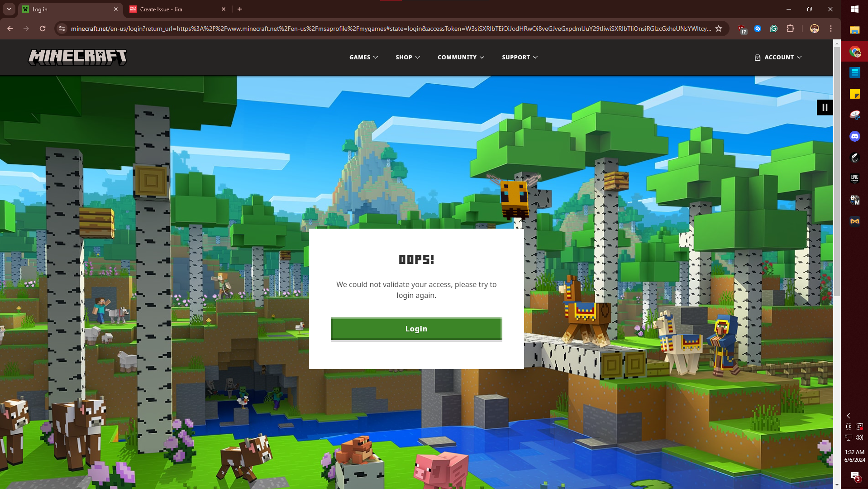The image size is (868, 489).
Task: Open the Grammarly extension
Action: (x=774, y=29)
